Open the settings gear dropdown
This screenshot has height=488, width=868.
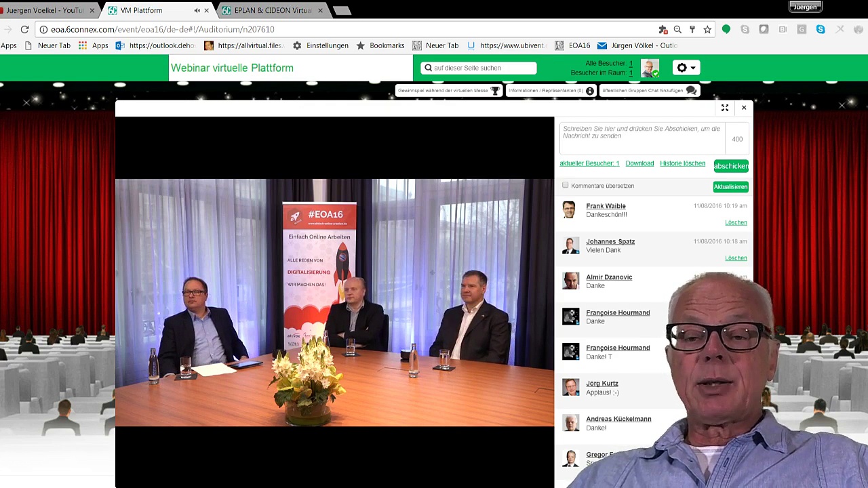pos(686,68)
